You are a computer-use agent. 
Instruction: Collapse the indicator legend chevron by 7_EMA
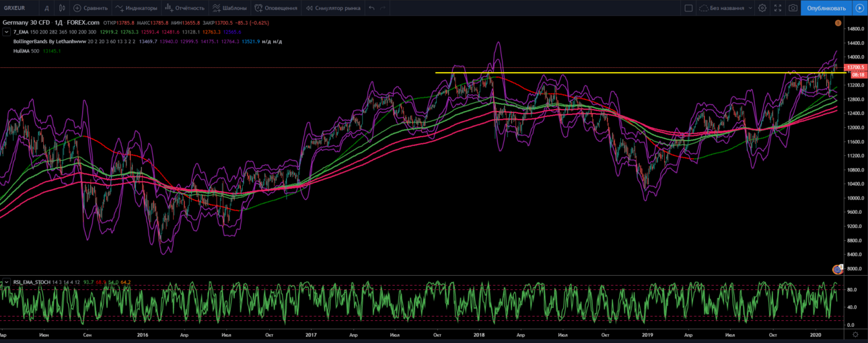[8, 32]
